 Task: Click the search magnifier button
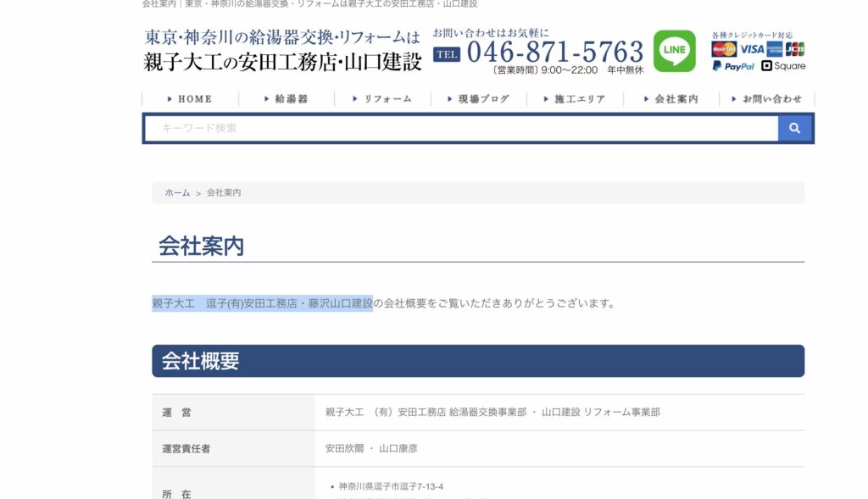click(x=794, y=128)
